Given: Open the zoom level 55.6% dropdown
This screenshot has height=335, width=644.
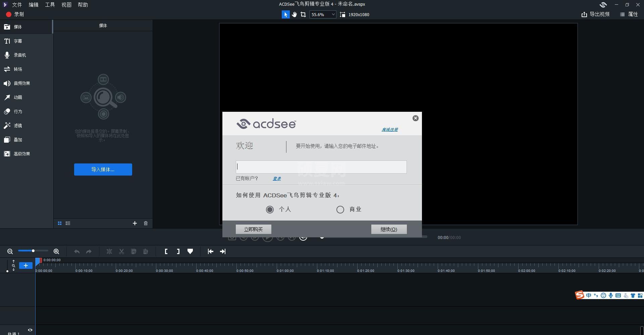Looking at the screenshot, I should pyautogui.click(x=323, y=14).
